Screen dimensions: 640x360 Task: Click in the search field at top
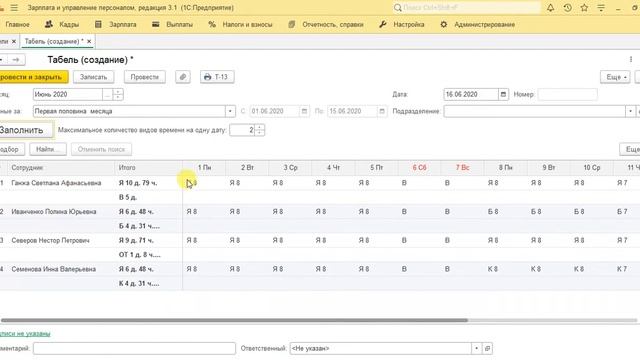point(471,8)
